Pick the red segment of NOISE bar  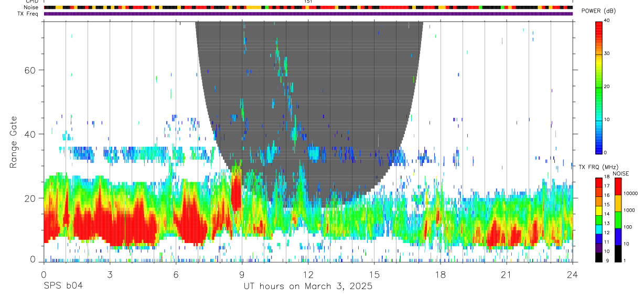click(618, 186)
